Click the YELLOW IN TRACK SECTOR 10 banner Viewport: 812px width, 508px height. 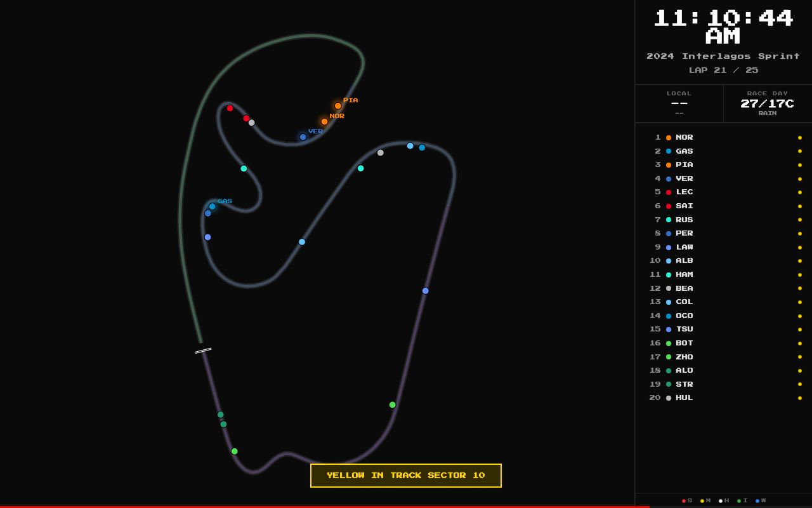coord(406,475)
